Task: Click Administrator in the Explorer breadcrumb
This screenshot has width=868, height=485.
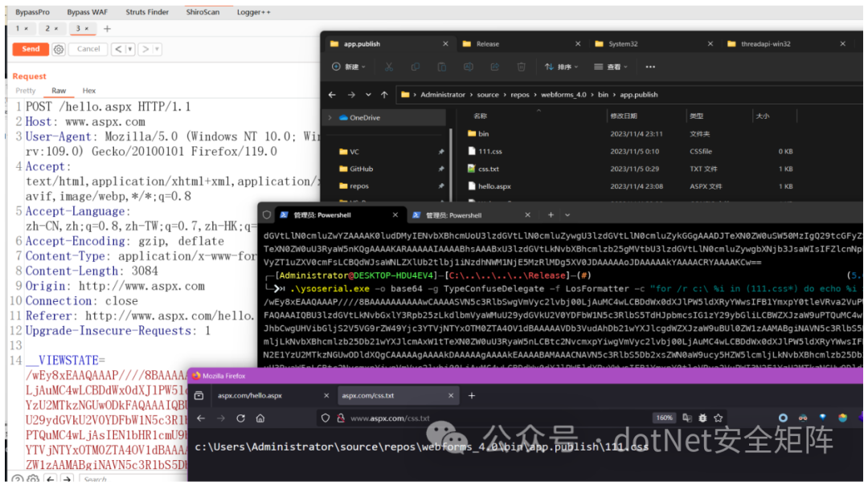Action: [443, 95]
